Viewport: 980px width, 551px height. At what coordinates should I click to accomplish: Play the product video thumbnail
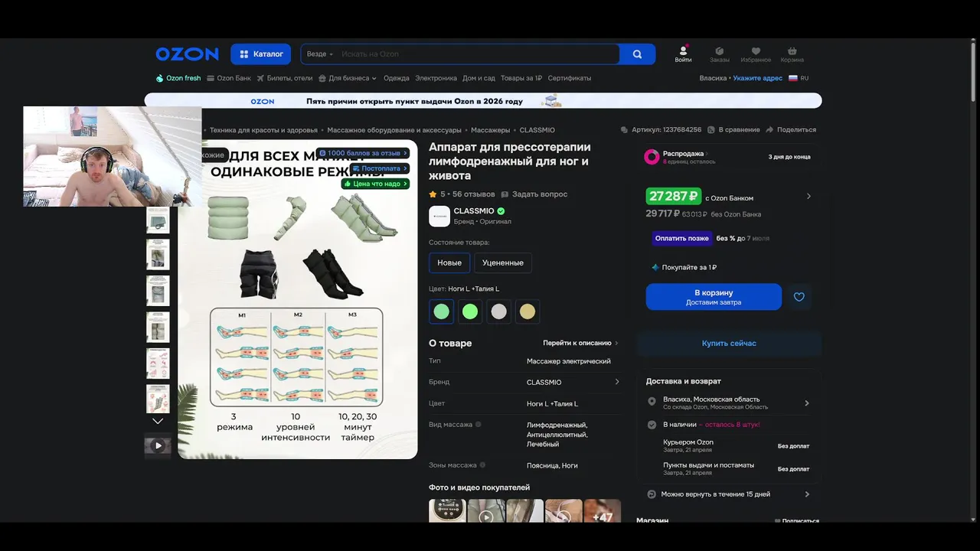pos(158,445)
